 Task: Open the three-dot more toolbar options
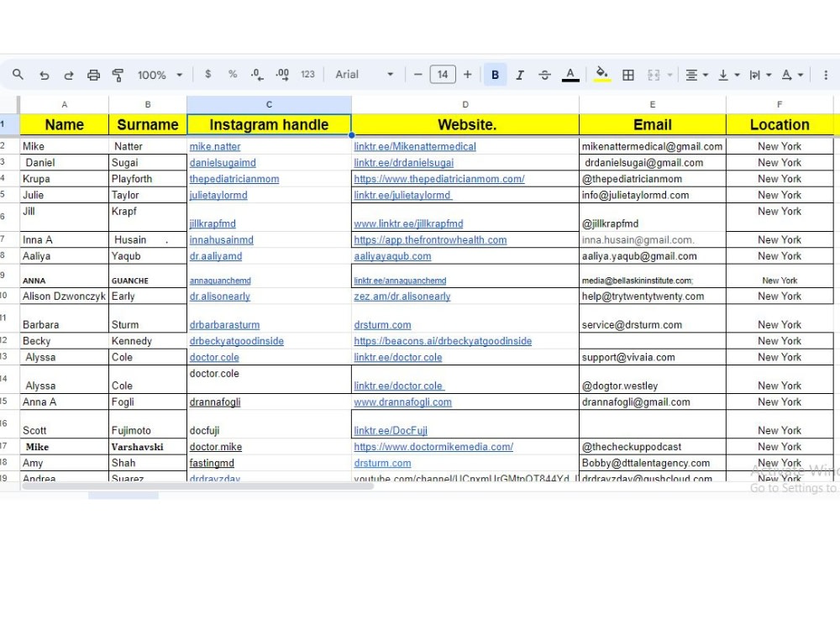point(826,75)
